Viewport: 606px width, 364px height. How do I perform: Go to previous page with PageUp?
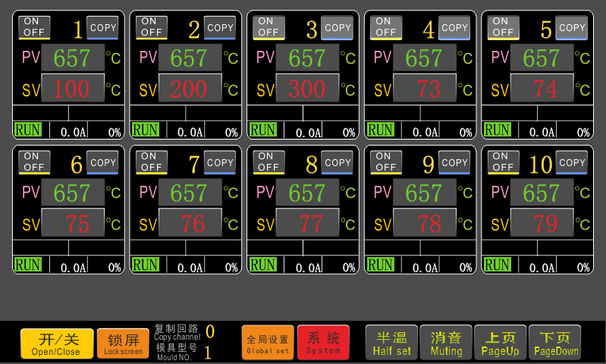[501, 343]
